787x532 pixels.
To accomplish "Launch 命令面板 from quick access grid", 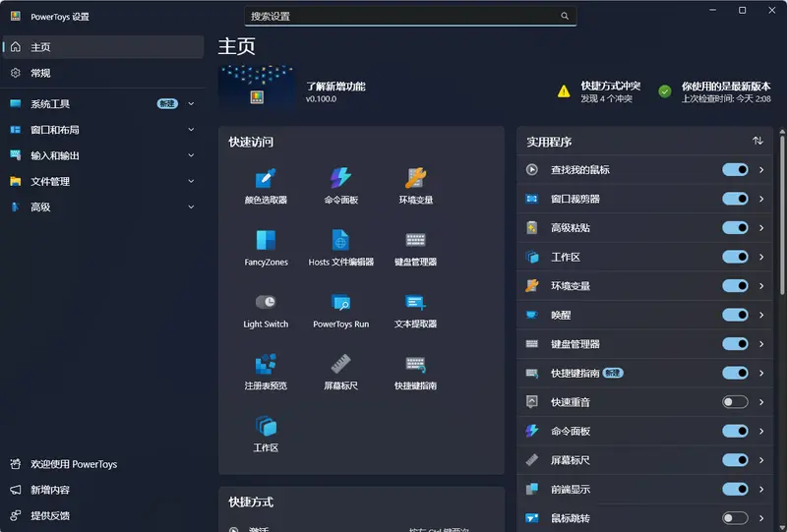I will point(340,186).
